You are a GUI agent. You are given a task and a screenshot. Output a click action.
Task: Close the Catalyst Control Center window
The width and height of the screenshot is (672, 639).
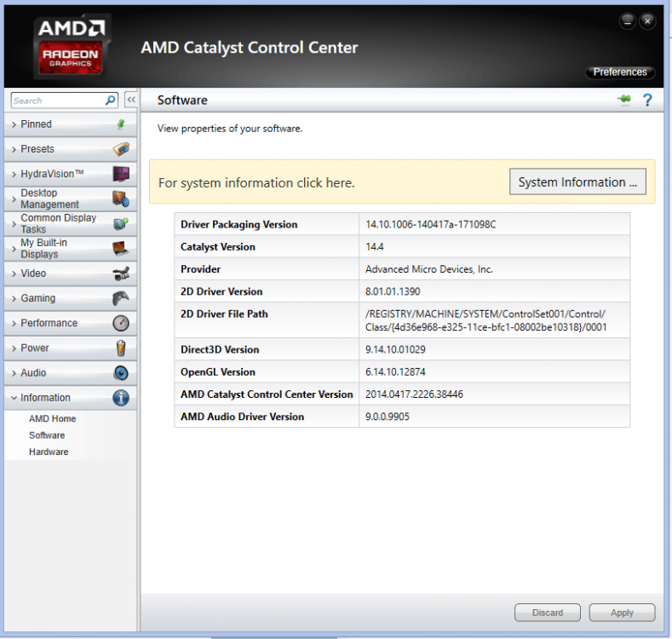[x=647, y=21]
